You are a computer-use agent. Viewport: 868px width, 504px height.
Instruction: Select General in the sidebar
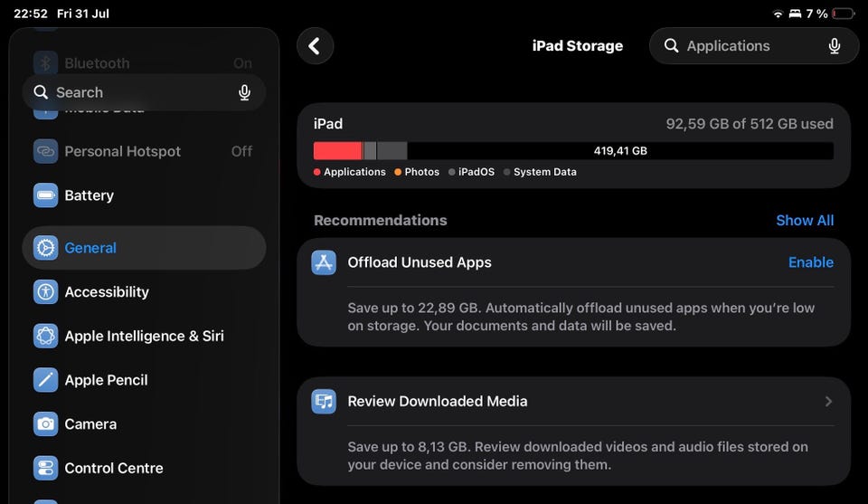click(x=144, y=248)
